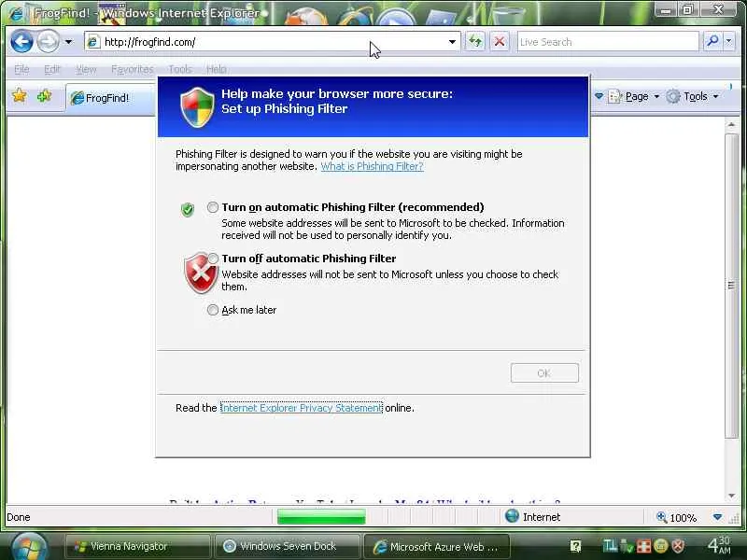Run search with the magnifier icon
The width and height of the screenshot is (747, 560).
(712, 41)
